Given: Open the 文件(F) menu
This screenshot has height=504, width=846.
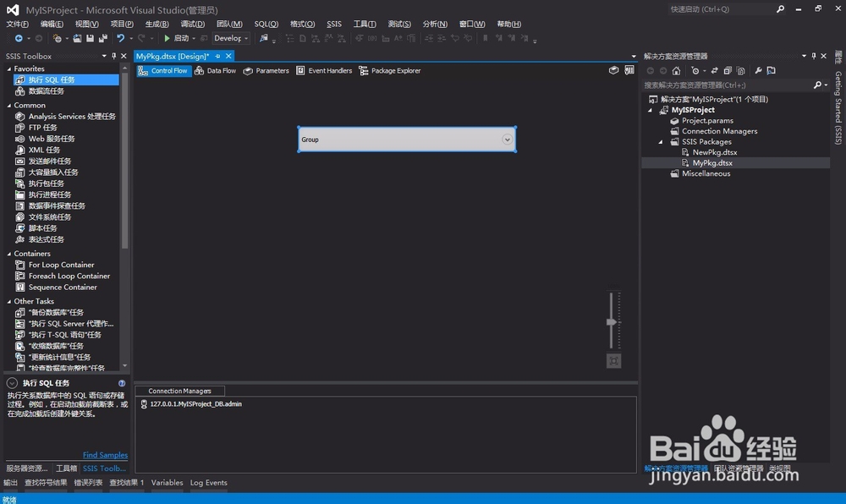Looking at the screenshot, I should click(17, 25).
